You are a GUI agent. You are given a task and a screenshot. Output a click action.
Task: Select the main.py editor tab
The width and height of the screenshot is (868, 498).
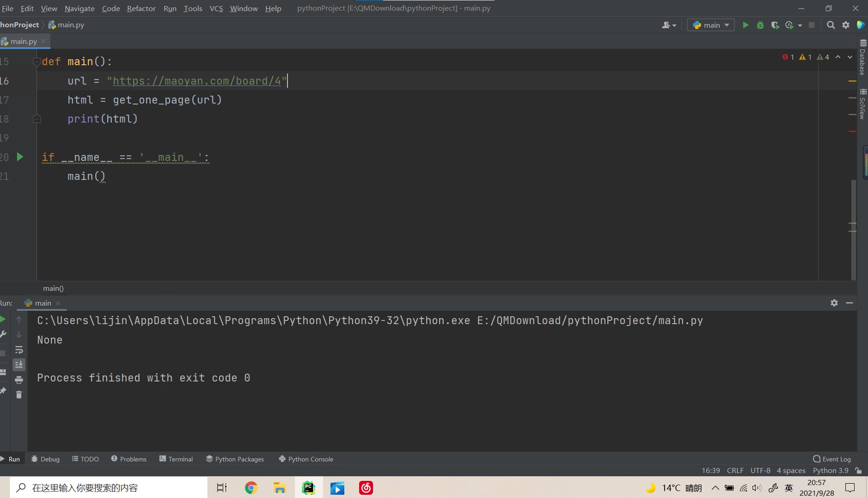tap(24, 41)
